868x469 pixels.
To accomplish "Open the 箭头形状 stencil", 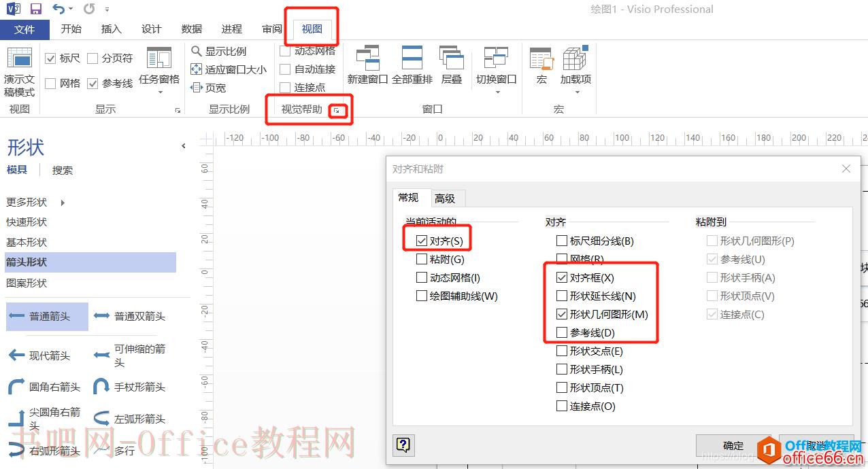I will 90,262.
